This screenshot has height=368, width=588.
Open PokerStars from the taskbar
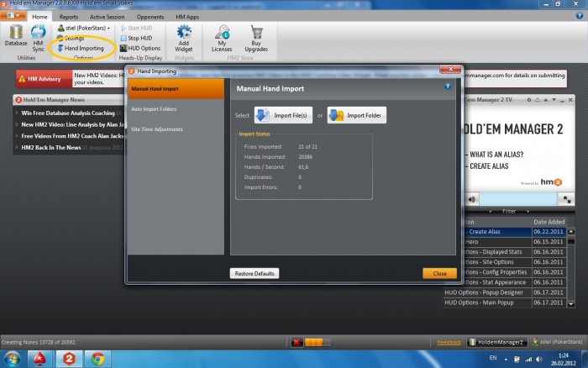pyautogui.click(x=39, y=360)
